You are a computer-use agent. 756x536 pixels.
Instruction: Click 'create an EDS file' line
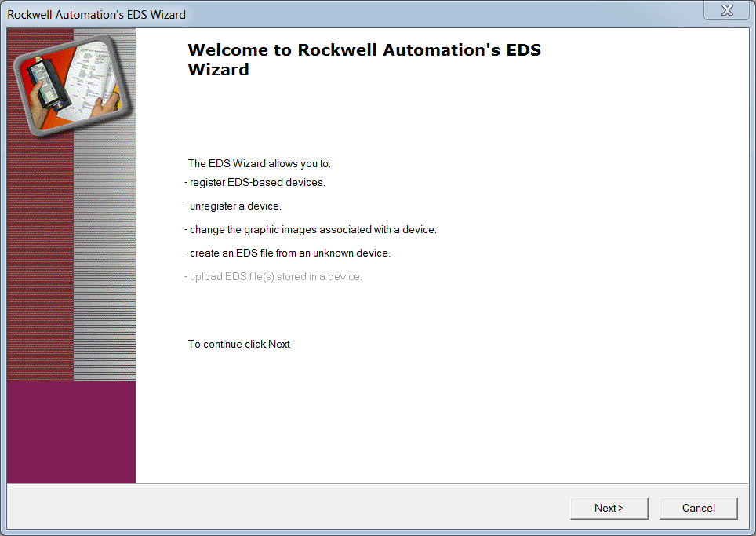click(289, 253)
